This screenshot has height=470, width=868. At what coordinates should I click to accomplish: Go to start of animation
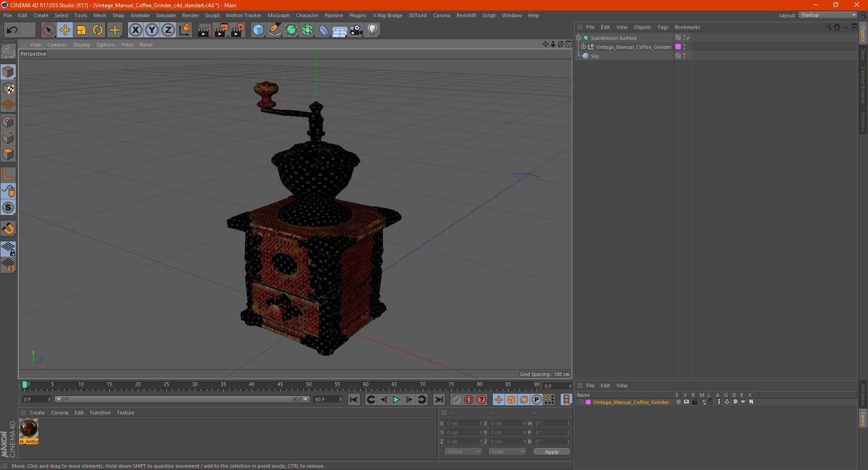[354, 399]
